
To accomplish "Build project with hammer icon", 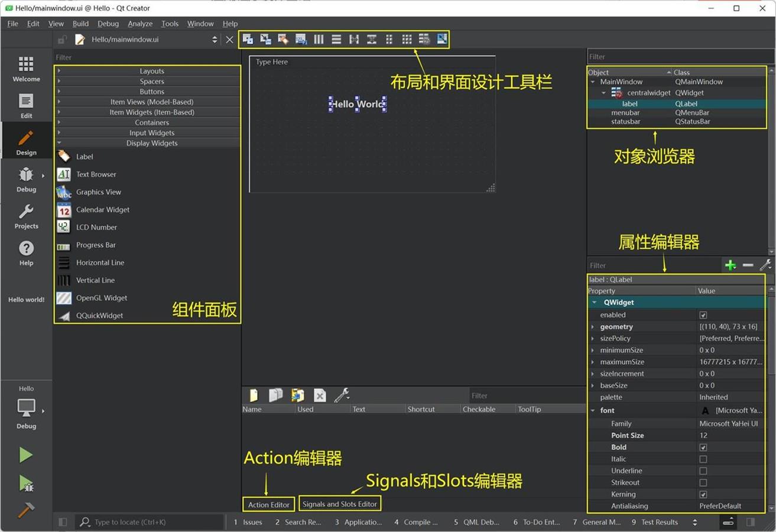I will 25,510.
